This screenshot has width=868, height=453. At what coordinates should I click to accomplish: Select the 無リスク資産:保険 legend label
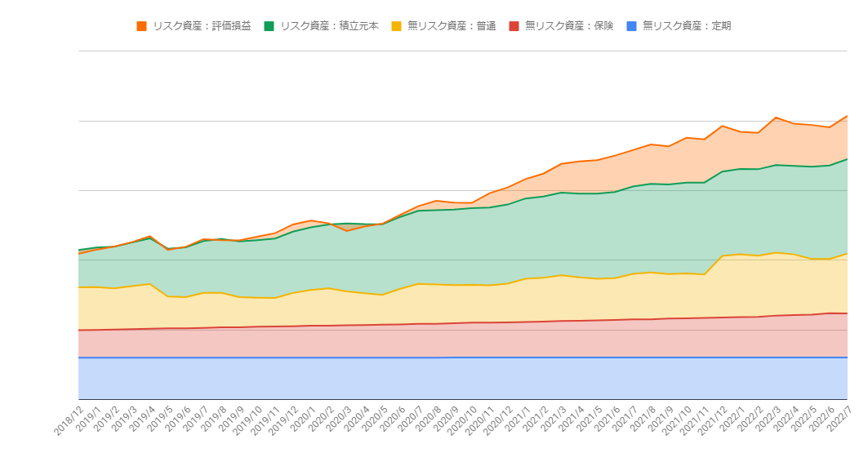coord(569,26)
